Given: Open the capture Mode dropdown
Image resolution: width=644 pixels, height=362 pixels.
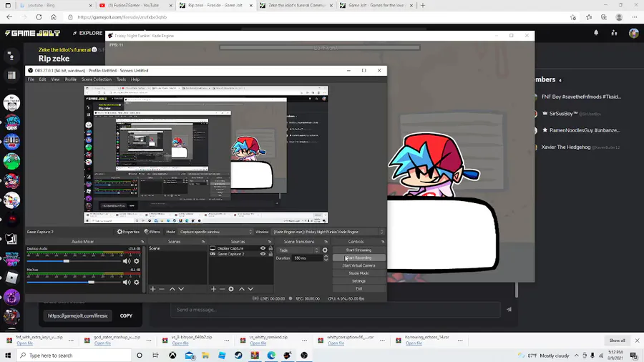Looking at the screenshot, I should [x=215, y=232].
